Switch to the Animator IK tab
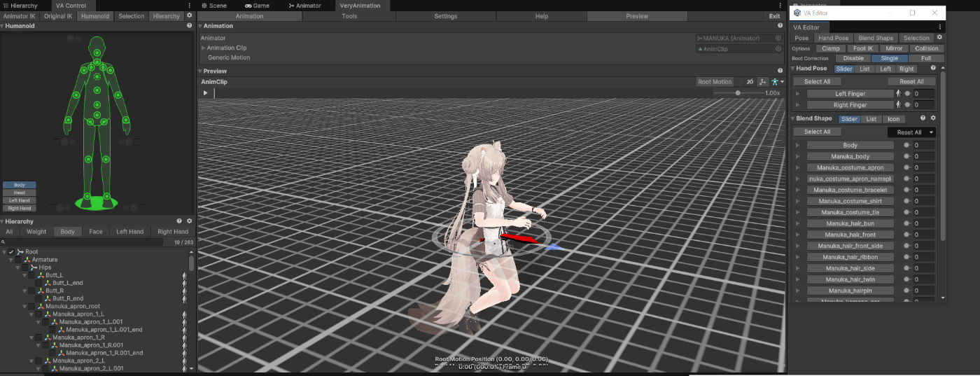Screen dimensions: 980x376 20,15
